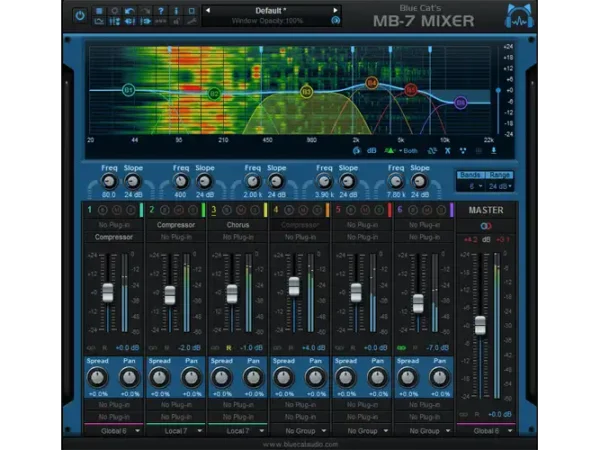The height and width of the screenshot is (450, 600).
Task: Click the three-dots band nodes icon
Action: click(x=463, y=151)
